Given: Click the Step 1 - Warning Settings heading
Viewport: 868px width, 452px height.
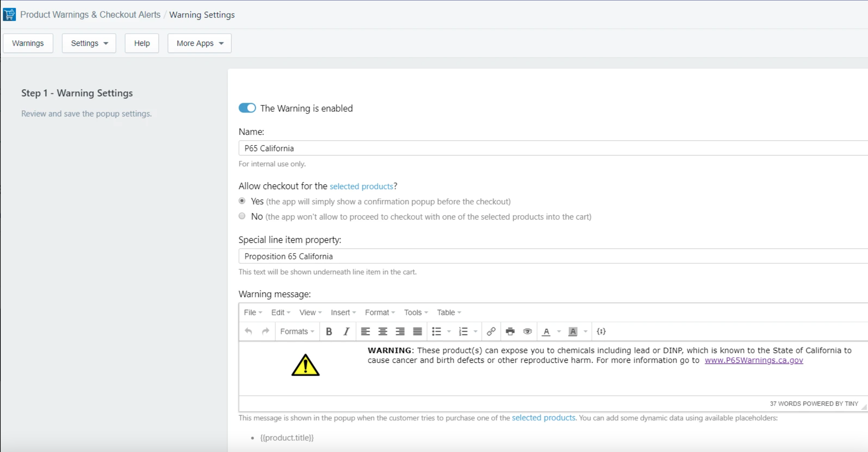Looking at the screenshot, I should tap(77, 93).
